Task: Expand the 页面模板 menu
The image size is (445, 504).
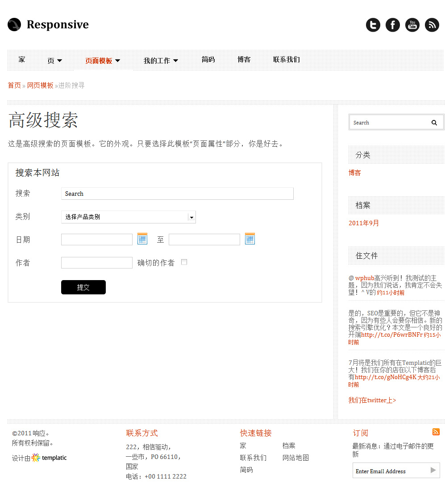Action: click(x=102, y=61)
